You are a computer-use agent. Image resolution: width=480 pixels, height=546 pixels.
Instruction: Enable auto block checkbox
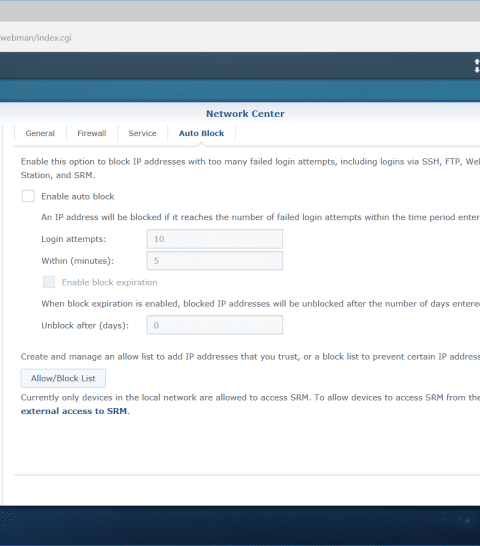(x=28, y=196)
